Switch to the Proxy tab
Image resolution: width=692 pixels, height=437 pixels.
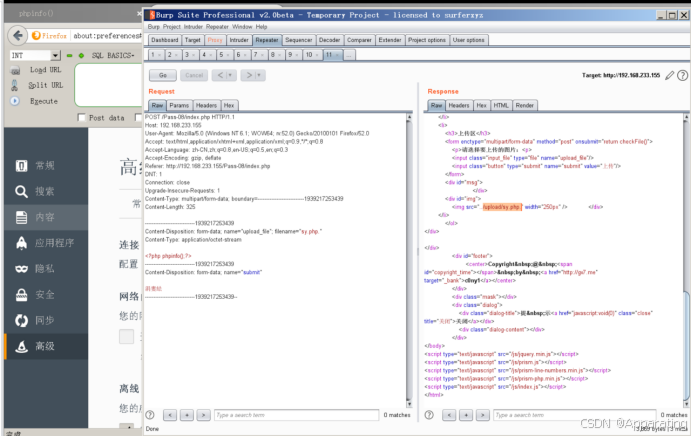pyautogui.click(x=215, y=40)
